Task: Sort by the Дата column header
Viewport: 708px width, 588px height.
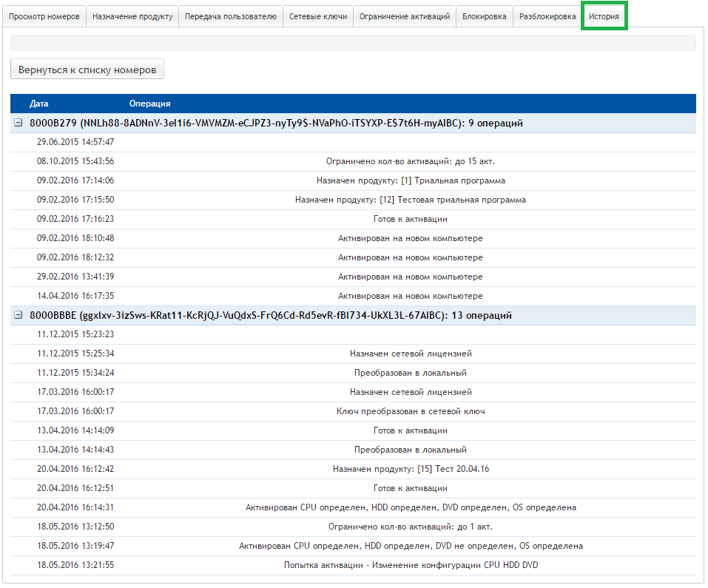Action: click(x=39, y=104)
